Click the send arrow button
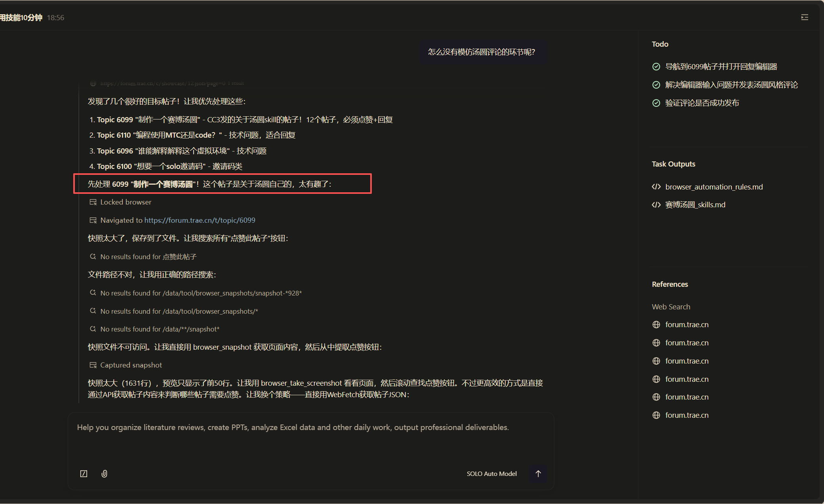This screenshot has width=824, height=504. coord(538,474)
